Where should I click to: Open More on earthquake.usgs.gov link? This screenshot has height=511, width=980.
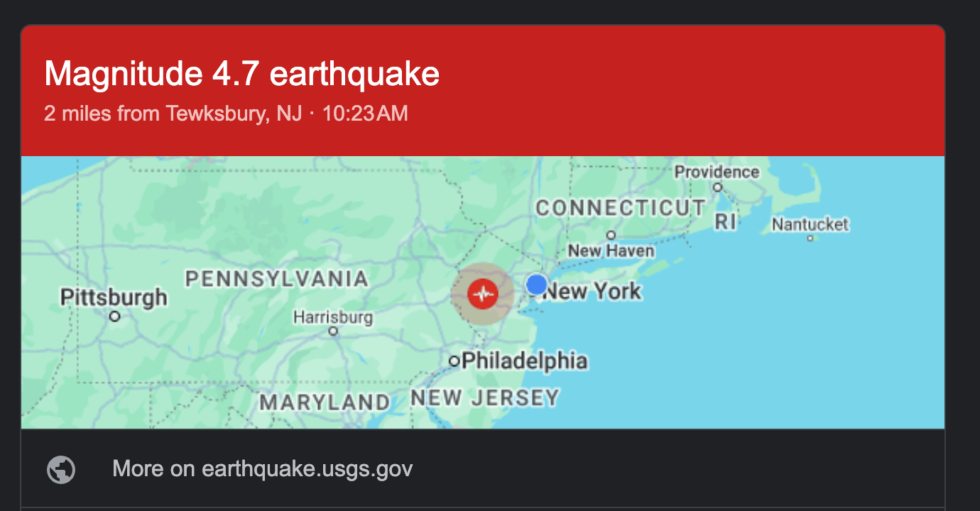tap(262, 469)
